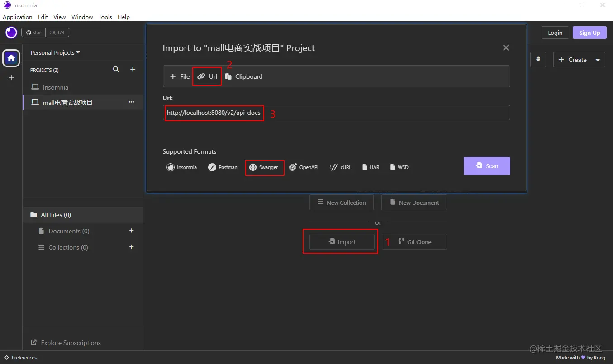
Task: Click the PROJECTS (2) heading
Action: point(44,70)
